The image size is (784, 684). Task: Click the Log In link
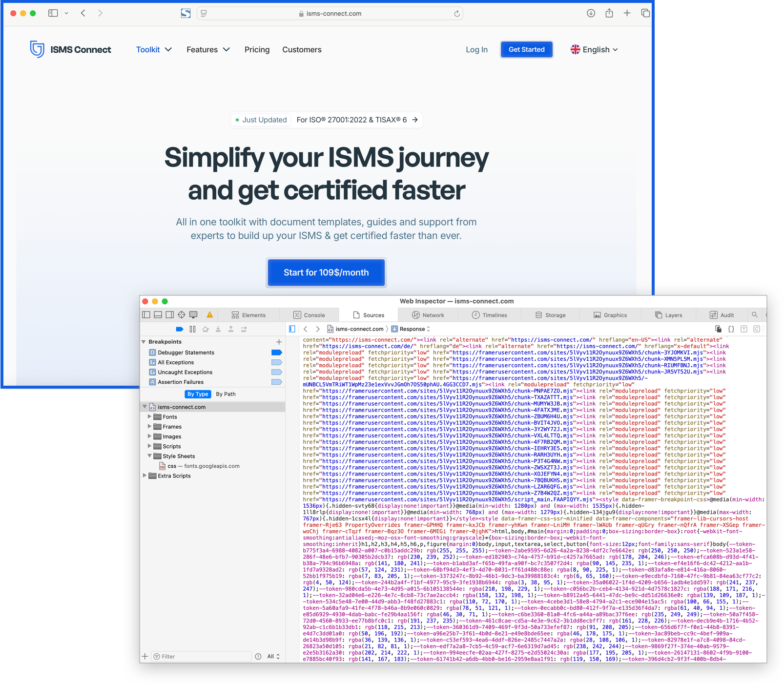click(x=476, y=50)
